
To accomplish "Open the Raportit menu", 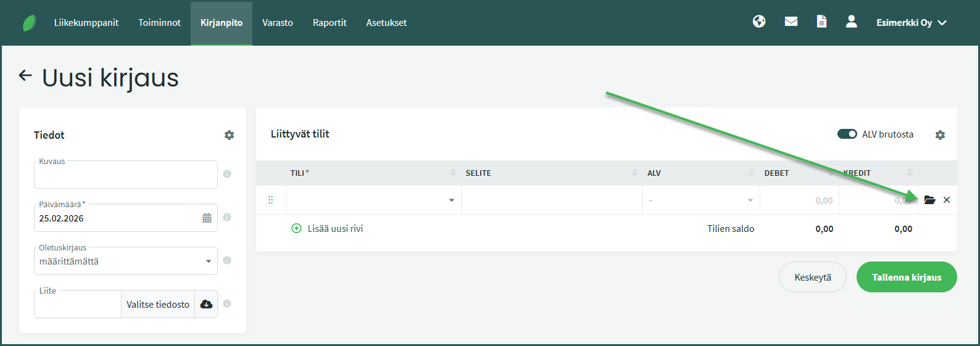I will click(330, 23).
